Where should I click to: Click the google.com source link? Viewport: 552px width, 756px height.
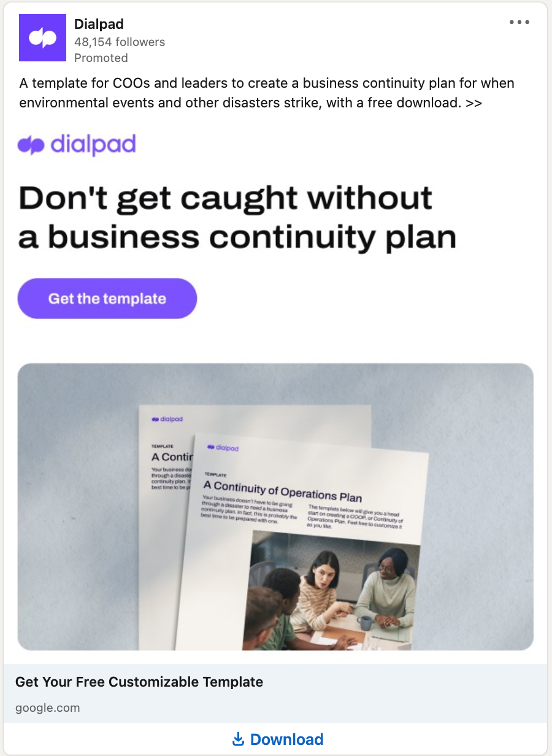tap(48, 708)
